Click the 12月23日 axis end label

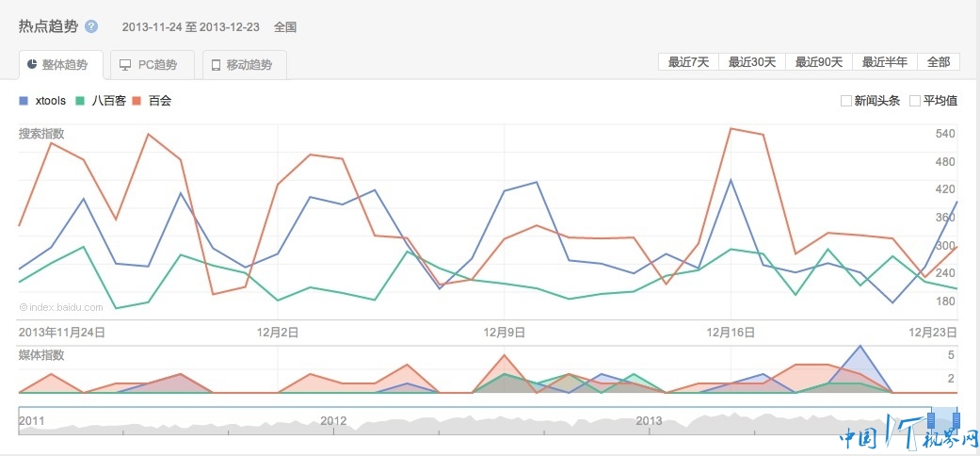pyautogui.click(x=933, y=333)
